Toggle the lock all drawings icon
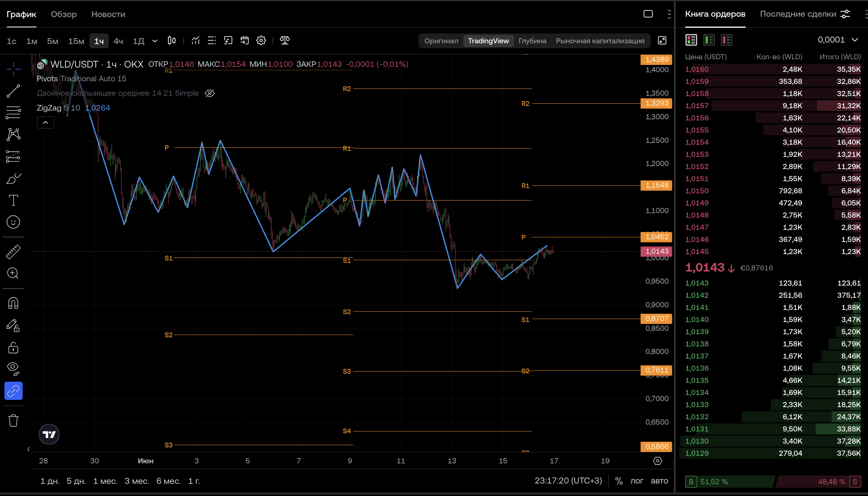868x496 pixels. [x=13, y=347]
